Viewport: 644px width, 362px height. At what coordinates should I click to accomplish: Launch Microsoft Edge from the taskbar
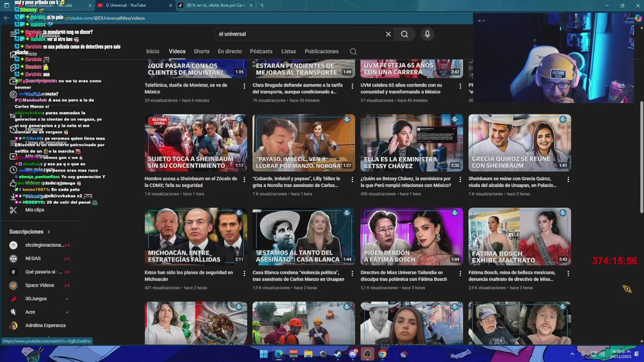pos(279,354)
